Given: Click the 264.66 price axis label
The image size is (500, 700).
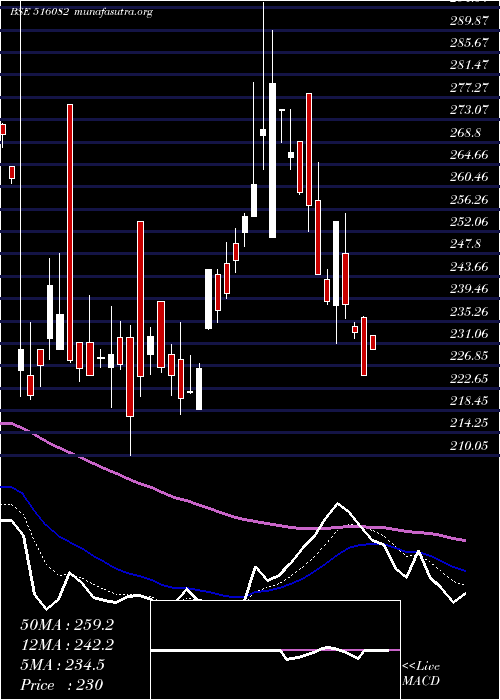Looking at the screenshot, I should tap(468, 155).
